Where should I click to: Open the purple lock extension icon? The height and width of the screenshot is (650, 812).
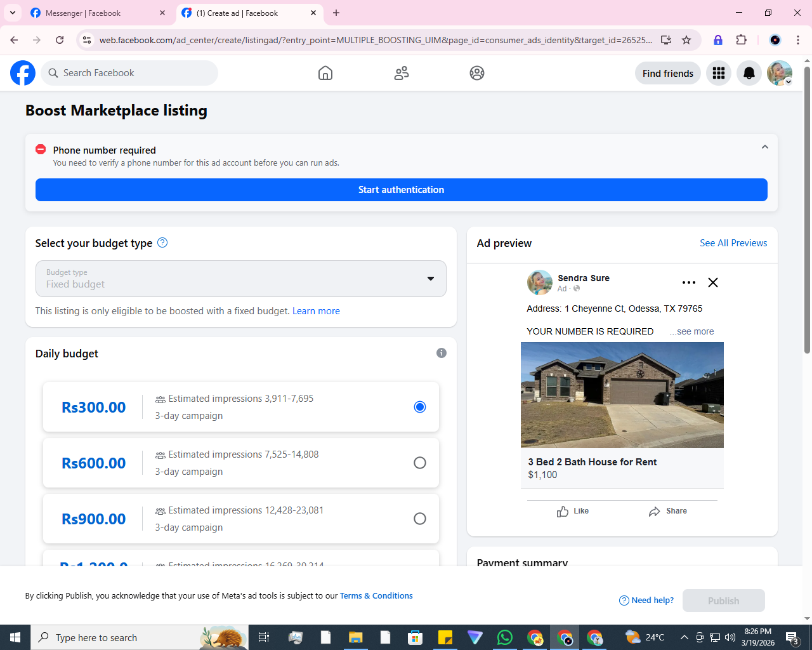tap(718, 40)
